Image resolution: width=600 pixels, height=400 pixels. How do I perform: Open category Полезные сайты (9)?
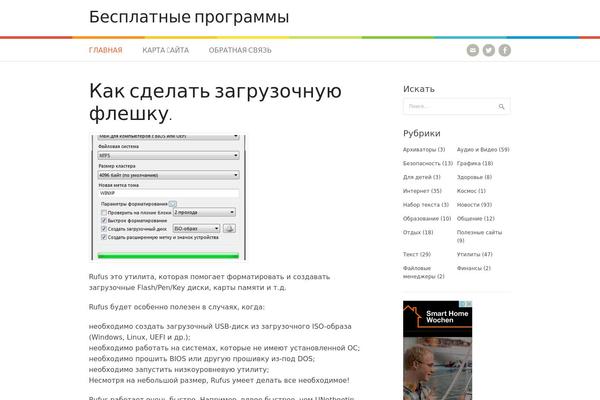479,237
